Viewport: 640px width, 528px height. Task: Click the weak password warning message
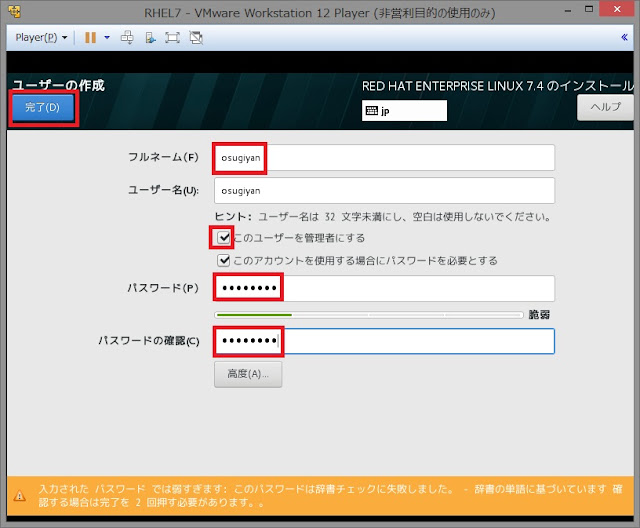point(330,495)
